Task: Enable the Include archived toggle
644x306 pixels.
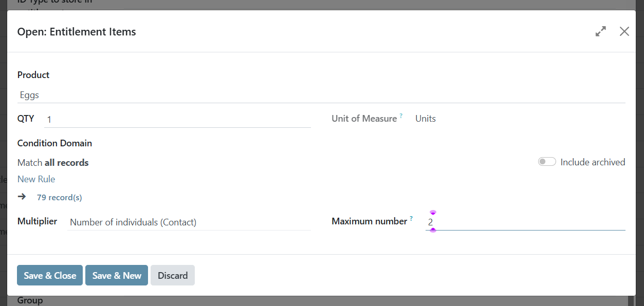Action: point(547,161)
